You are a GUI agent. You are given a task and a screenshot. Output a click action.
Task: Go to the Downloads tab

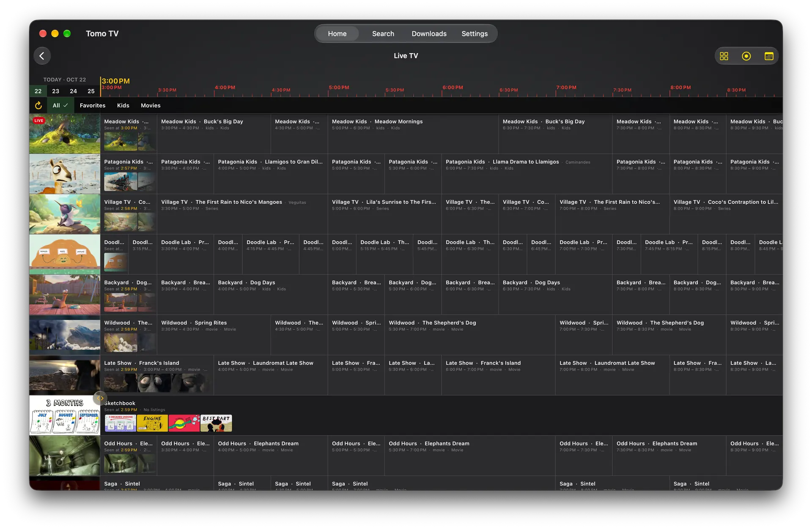point(429,34)
